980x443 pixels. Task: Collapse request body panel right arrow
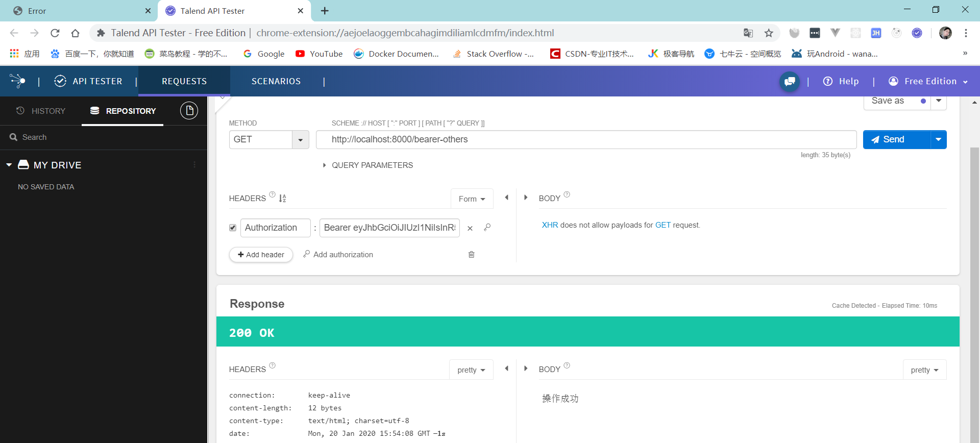526,198
